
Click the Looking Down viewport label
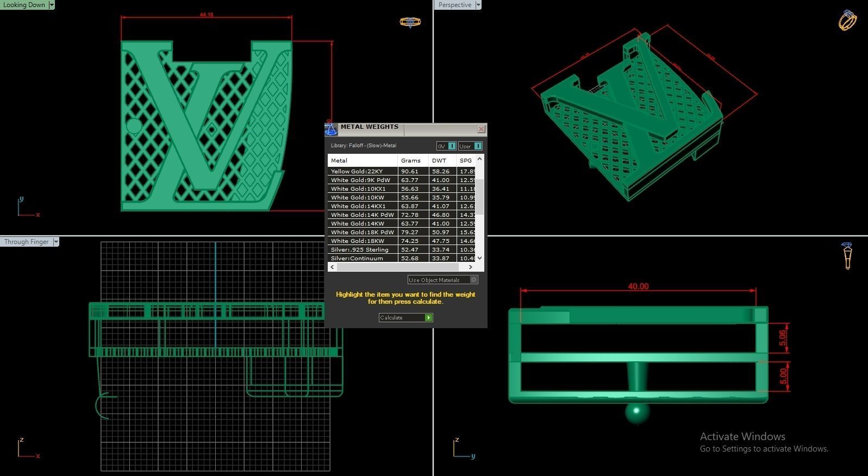coord(24,5)
